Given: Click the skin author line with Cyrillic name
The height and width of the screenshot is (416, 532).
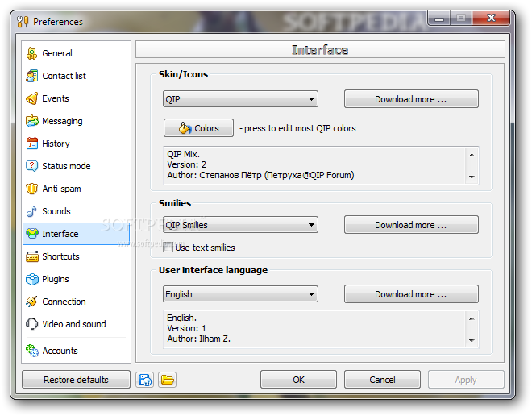Looking at the screenshot, I should [260, 176].
